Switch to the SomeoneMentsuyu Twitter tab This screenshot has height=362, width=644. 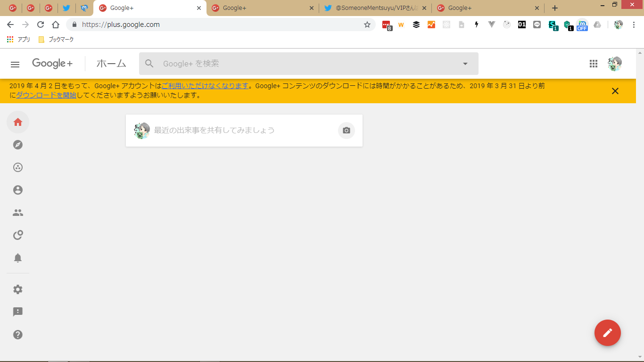(375, 8)
